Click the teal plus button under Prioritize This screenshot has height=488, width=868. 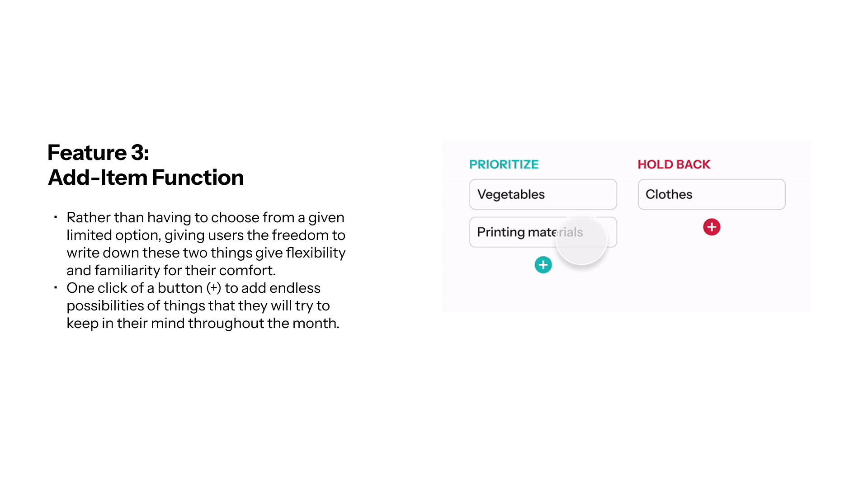pos(543,265)
